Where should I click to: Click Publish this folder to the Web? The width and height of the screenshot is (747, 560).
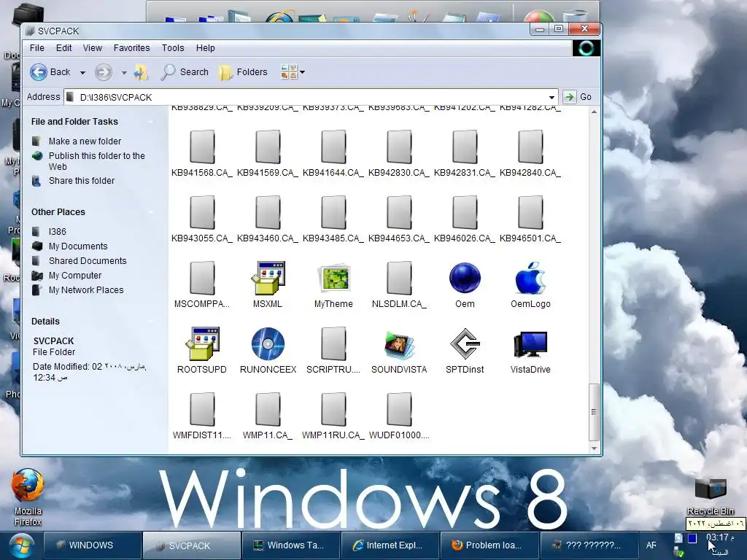click(x=97, y=161)
